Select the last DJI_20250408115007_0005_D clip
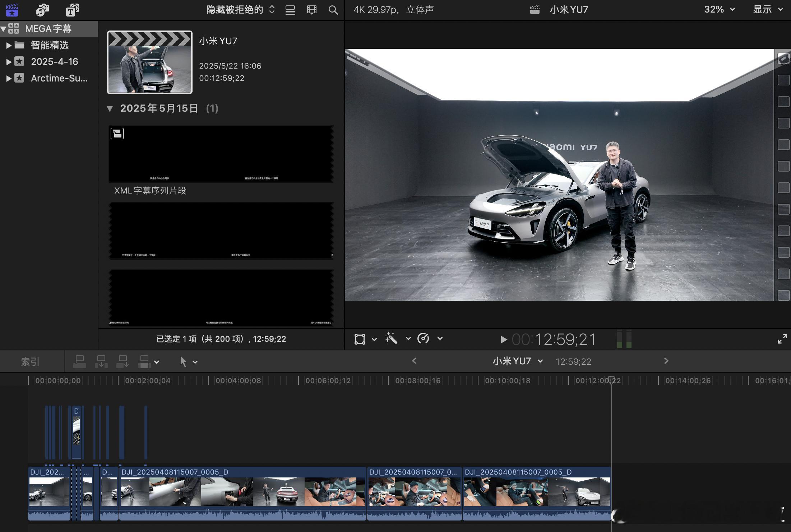791x532 pixels. [537, 493]
